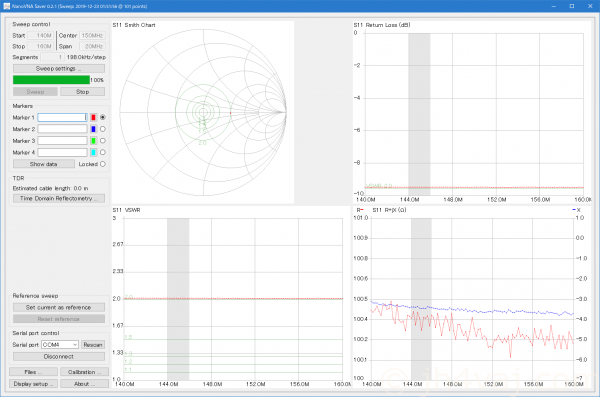This screenshot has width=600, height=397.
Task: Select the Marker 3 radio button
Action: (103, 141)
